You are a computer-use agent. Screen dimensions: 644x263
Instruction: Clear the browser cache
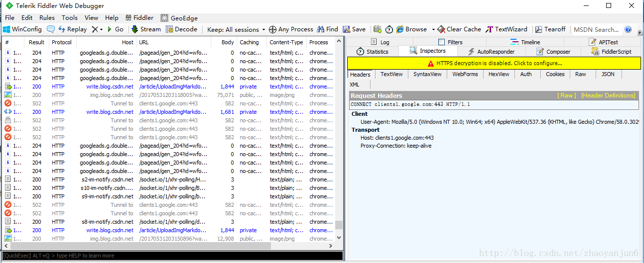[459, 29]
